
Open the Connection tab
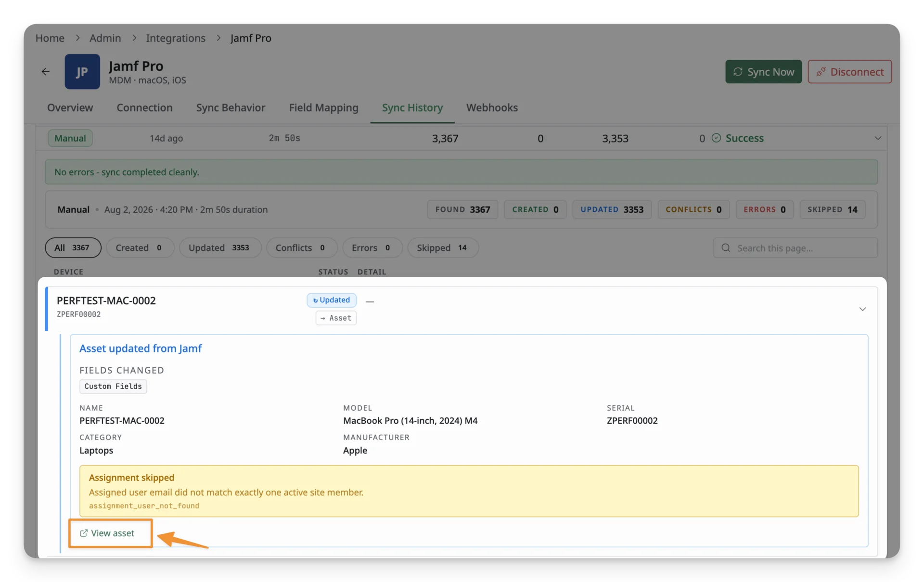click(144, 107)
